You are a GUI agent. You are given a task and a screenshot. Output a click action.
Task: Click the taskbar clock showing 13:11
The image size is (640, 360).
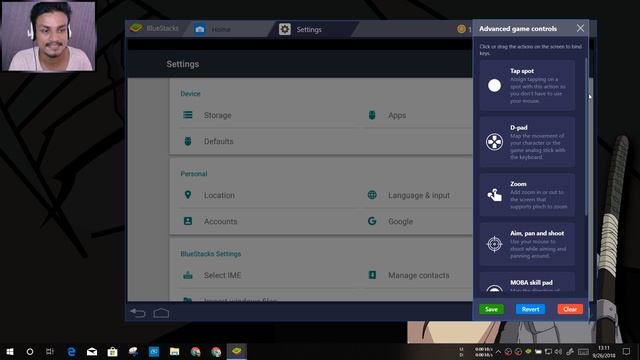(x=604, y=351)
